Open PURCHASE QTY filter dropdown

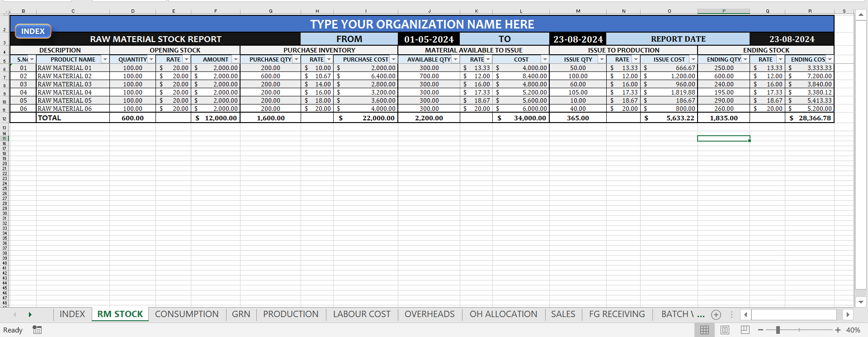296,59
